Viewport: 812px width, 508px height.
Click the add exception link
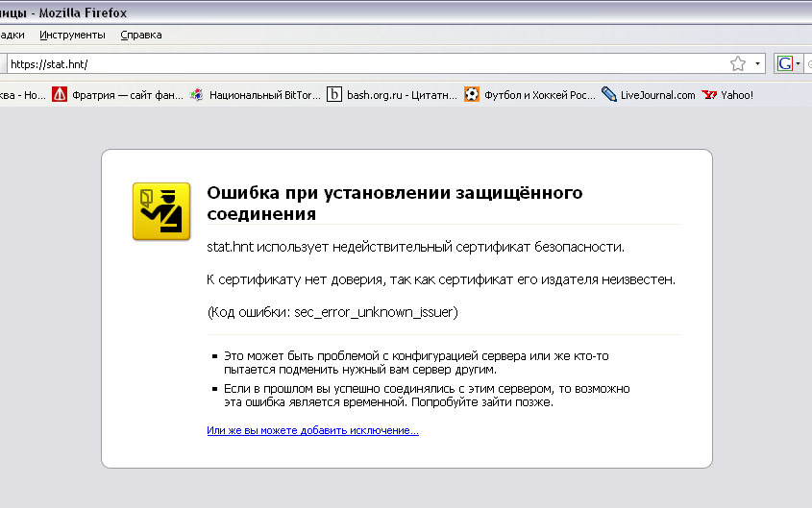pyautogui.click(x=312, y=431)
